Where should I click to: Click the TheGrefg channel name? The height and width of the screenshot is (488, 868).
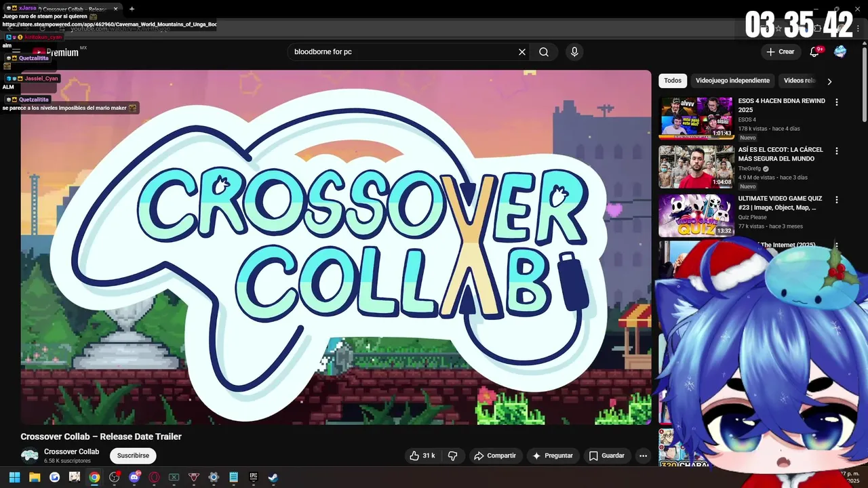(749, 169)
